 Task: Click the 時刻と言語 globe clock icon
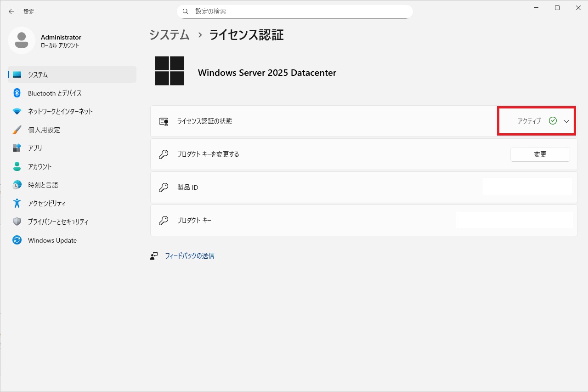click(x=17, y=185)
